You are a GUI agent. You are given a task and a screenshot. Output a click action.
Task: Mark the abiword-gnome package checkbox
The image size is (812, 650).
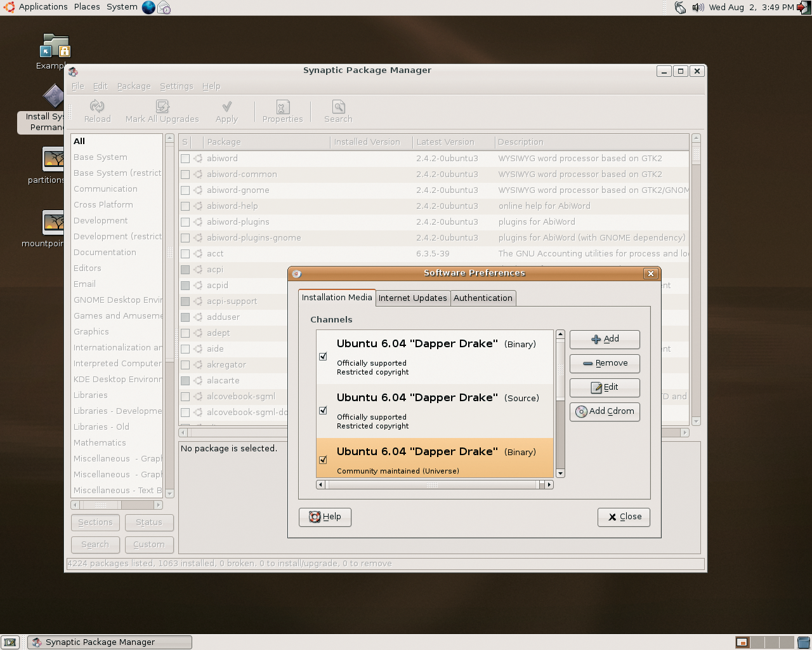pyautogui.click(x=185, y=190)
